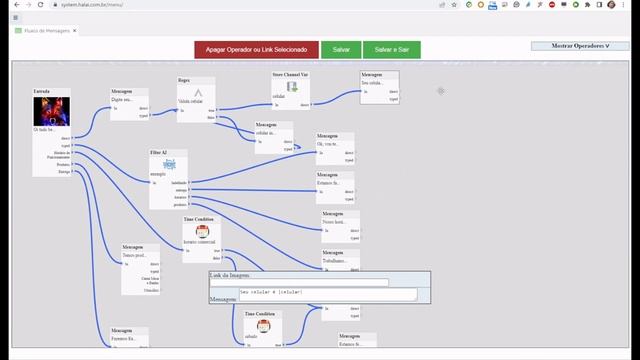This screenshot has width=640, height=360.
Task: Select the 'Seu celula...' Mensagem node
Action: [x=380, y=87]
